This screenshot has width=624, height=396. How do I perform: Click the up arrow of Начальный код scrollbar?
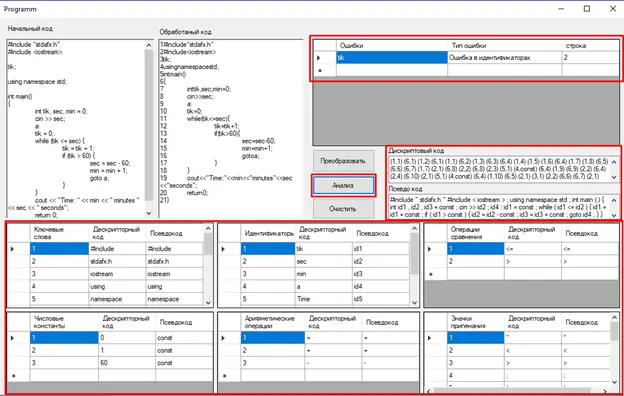click(149, 45)
